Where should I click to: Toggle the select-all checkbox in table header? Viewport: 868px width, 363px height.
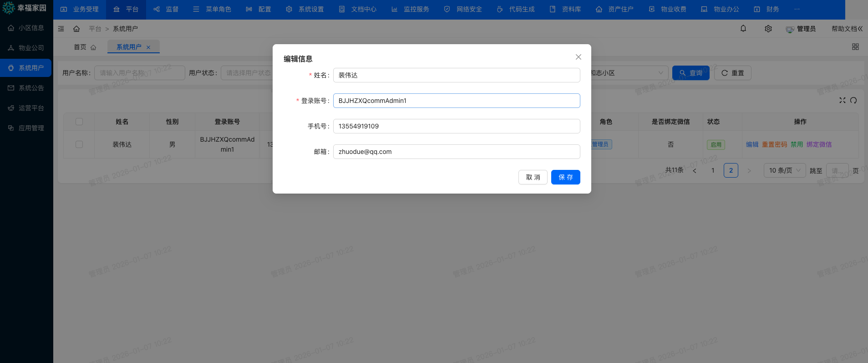point(79,122)
